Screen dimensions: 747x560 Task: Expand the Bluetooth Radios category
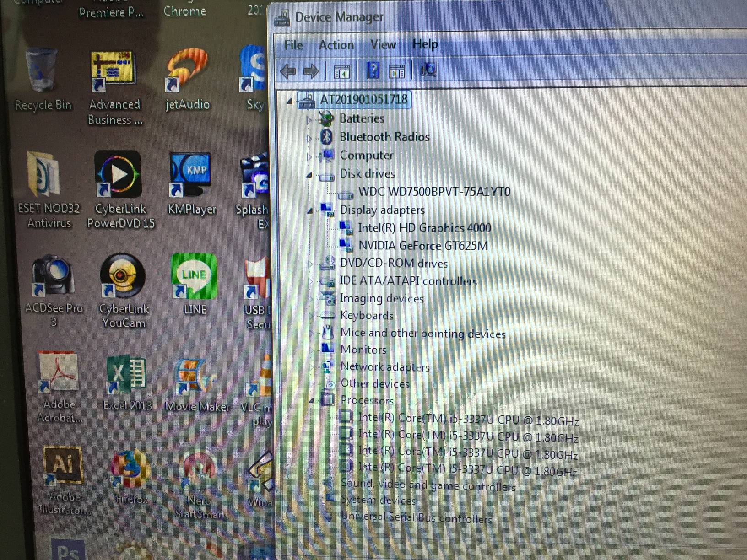tap(309, 138)
